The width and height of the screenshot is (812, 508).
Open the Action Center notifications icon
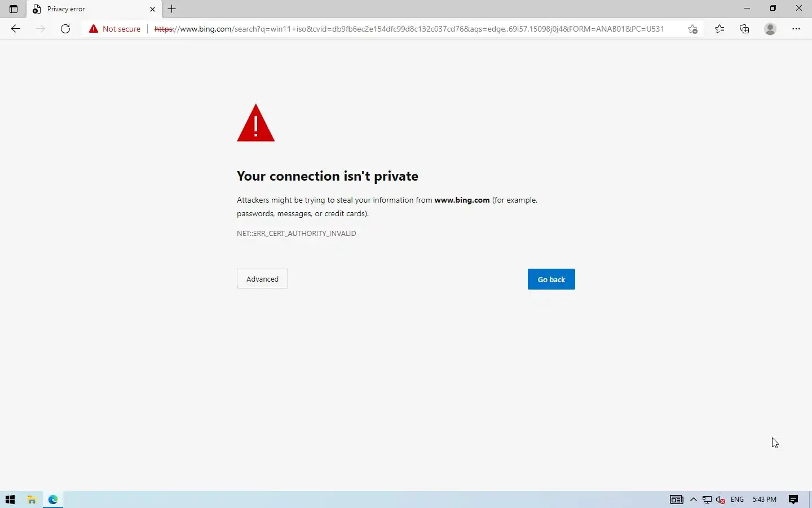tap(793, 500)
